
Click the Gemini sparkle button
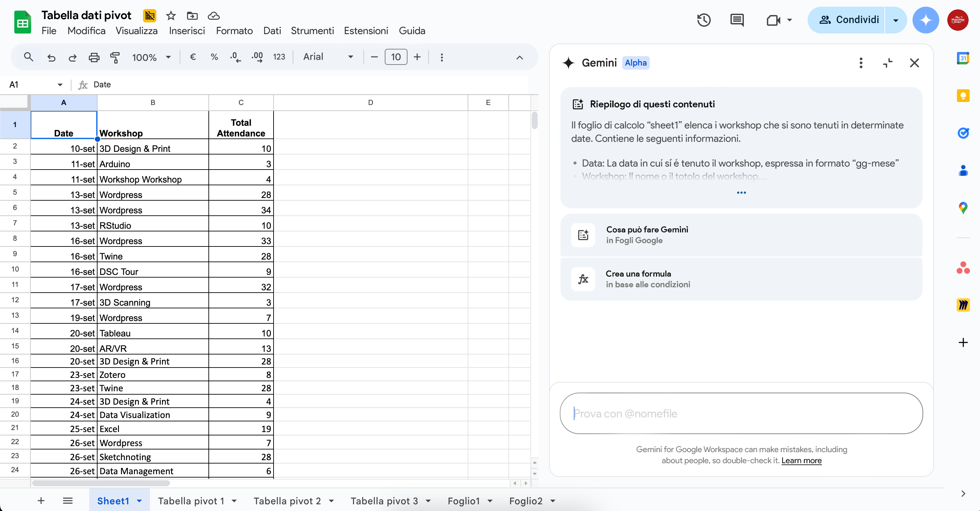click(x=926, y=20)
